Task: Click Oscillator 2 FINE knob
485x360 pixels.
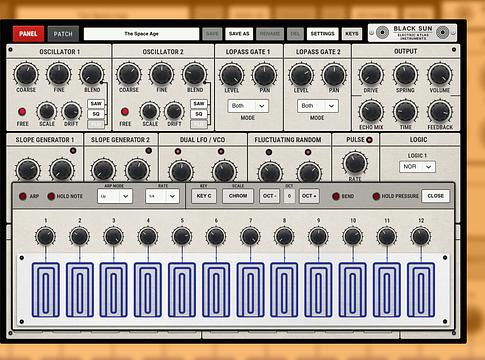Action: click(161, 74)
